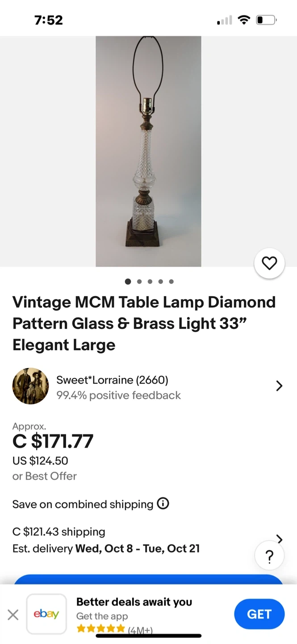Viewport: 297px width, 644px height.
Task: Tap the Wi-Fi status bar icon
Action: coord(243,20)
